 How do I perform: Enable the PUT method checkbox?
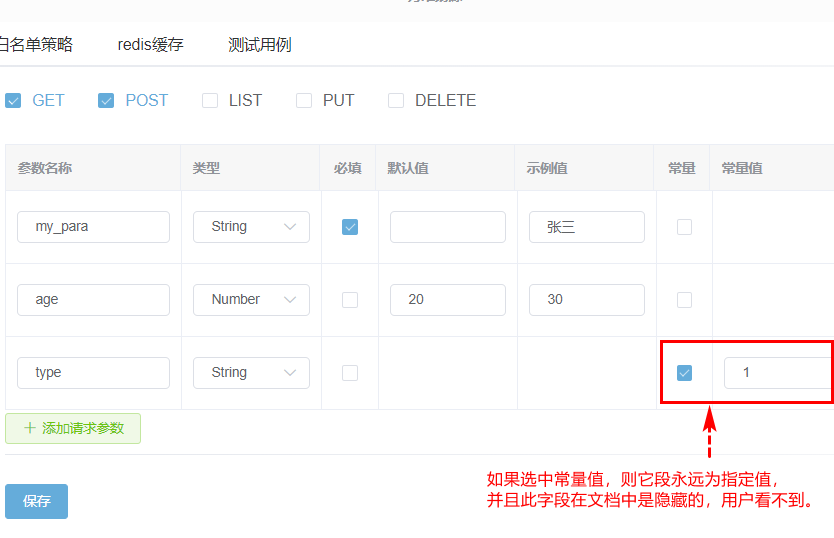[x=304, y=100]
